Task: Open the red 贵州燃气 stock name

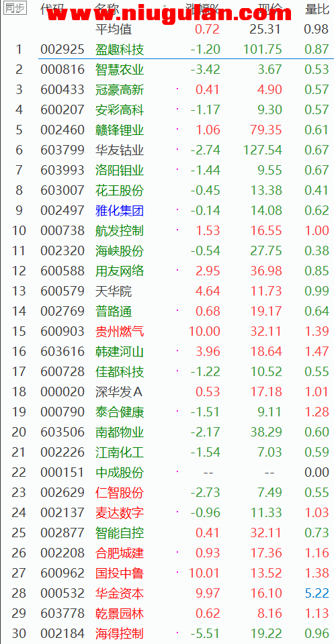Action: (120, 331)
